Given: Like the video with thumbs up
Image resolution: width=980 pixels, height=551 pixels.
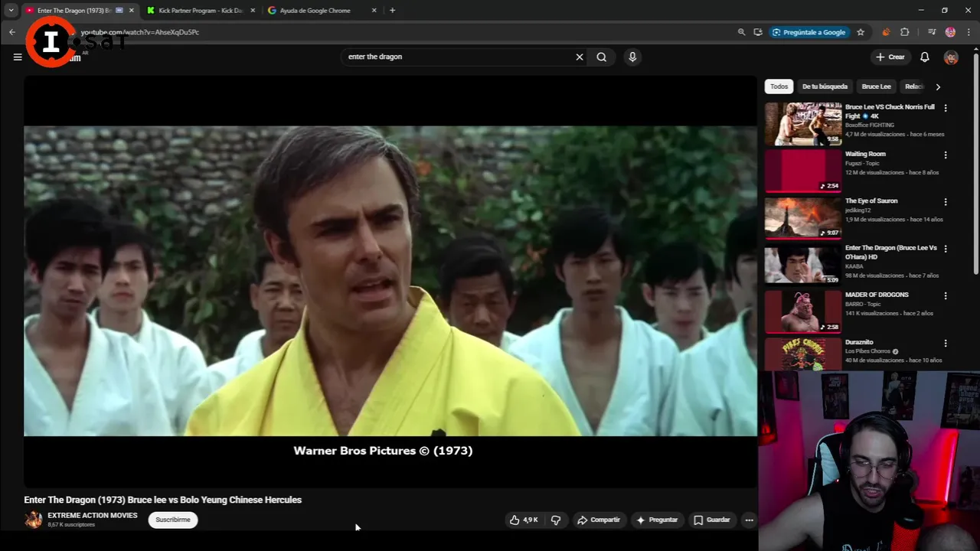Looking at the screenshot, I should point(524,520).
